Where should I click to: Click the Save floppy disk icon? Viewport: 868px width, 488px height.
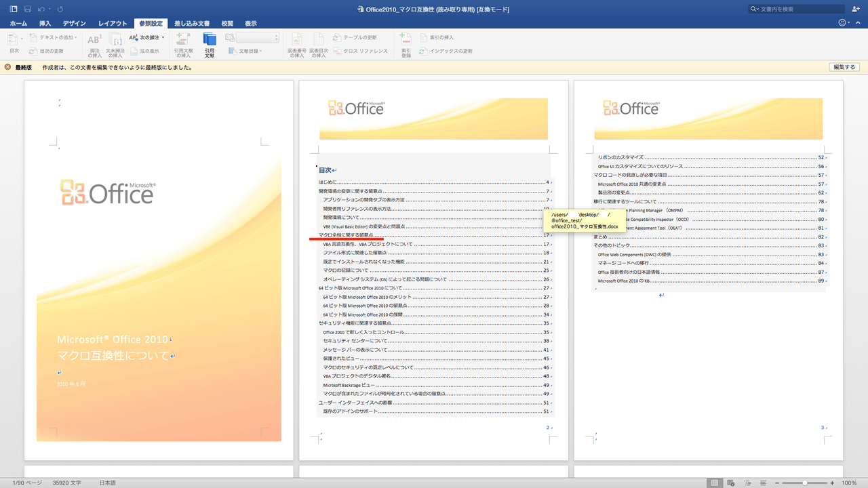(28, 9)
